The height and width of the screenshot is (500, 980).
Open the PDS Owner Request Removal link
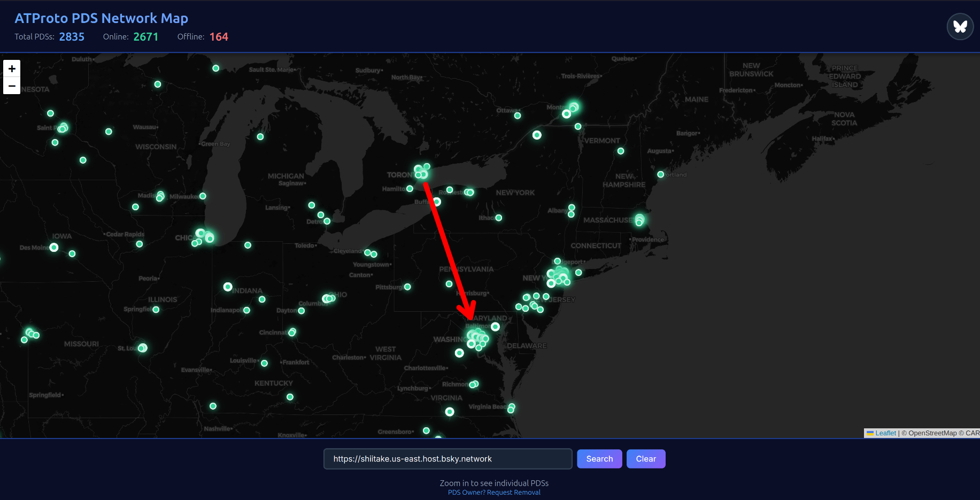(x=494, y=493)
